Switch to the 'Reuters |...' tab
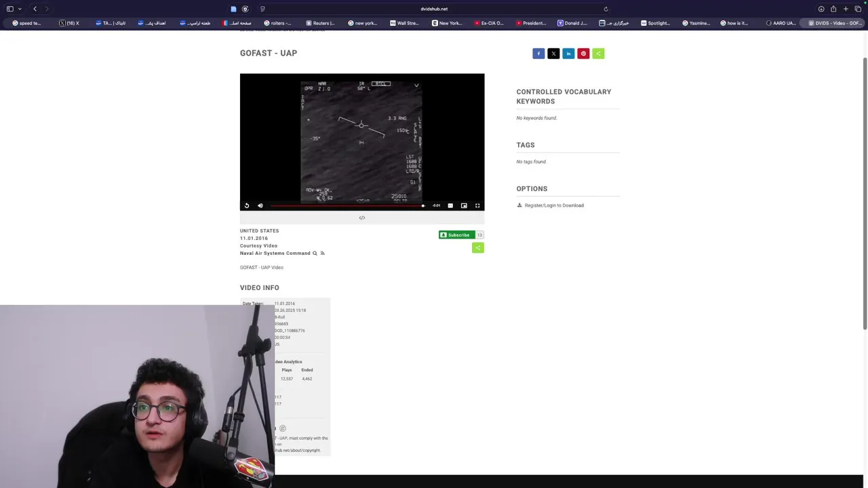 click(320, 23)
